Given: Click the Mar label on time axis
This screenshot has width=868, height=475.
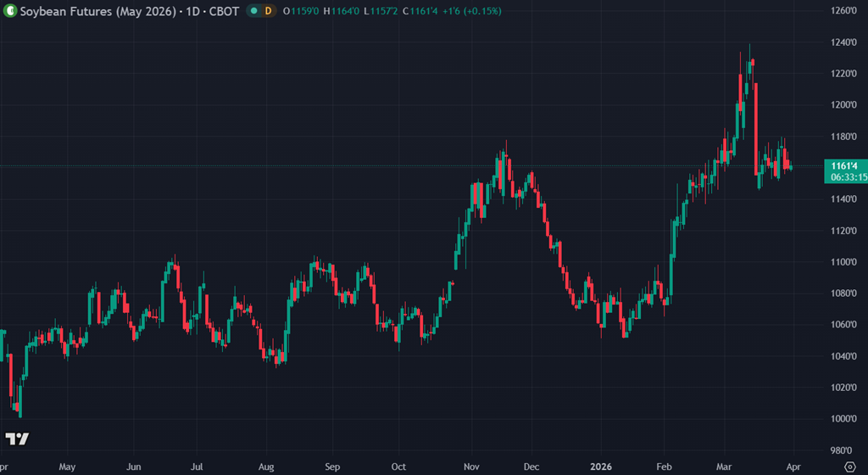Looking at the screenshot, I should tap(726, 467).
